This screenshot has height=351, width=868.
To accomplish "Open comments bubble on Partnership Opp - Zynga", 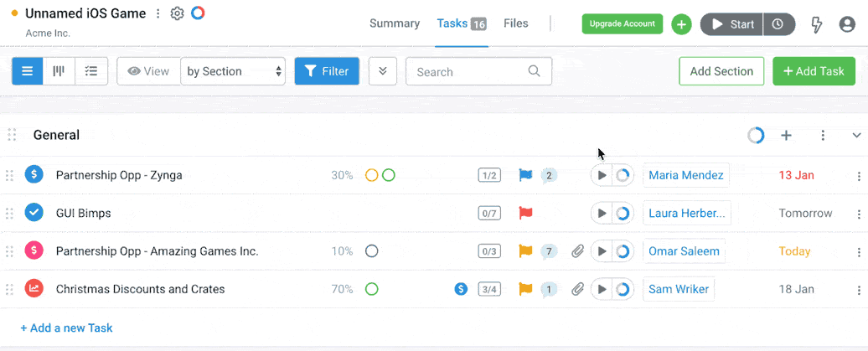I will [x=549, y=175].
